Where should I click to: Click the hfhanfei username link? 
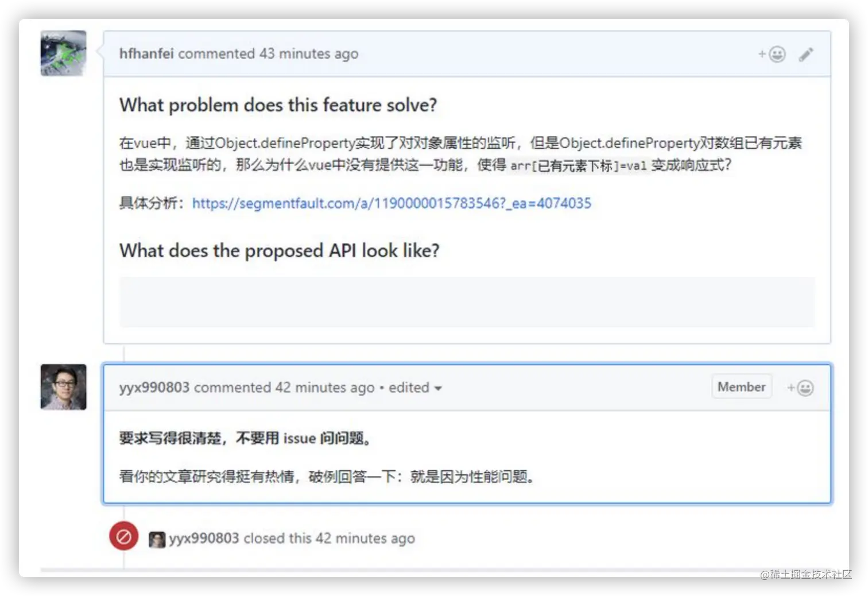point(146,53)
